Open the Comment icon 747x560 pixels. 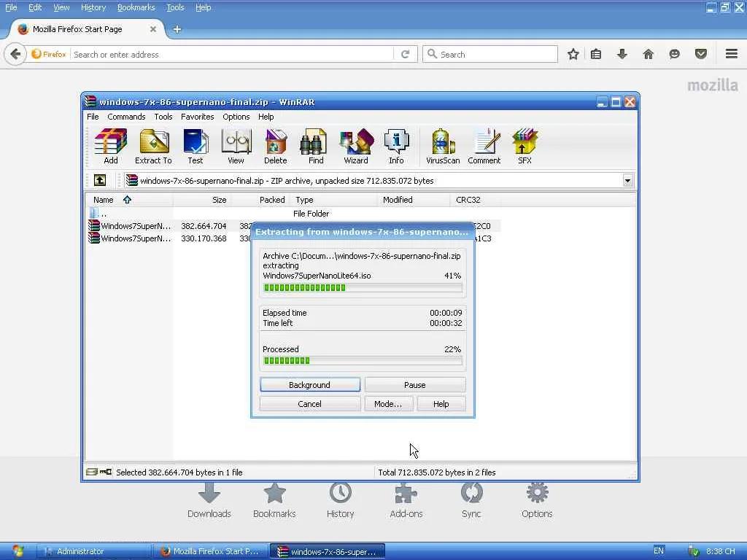click(x=484, y=146)
